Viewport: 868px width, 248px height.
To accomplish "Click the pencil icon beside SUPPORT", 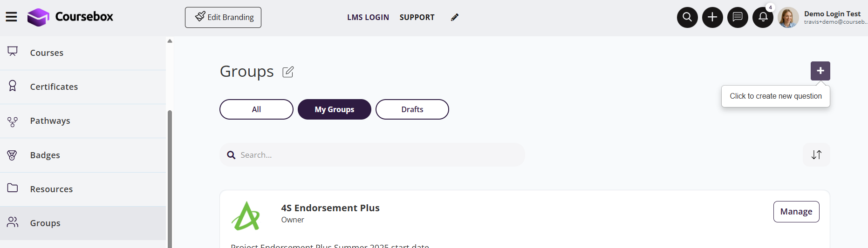I will (455, 17).
